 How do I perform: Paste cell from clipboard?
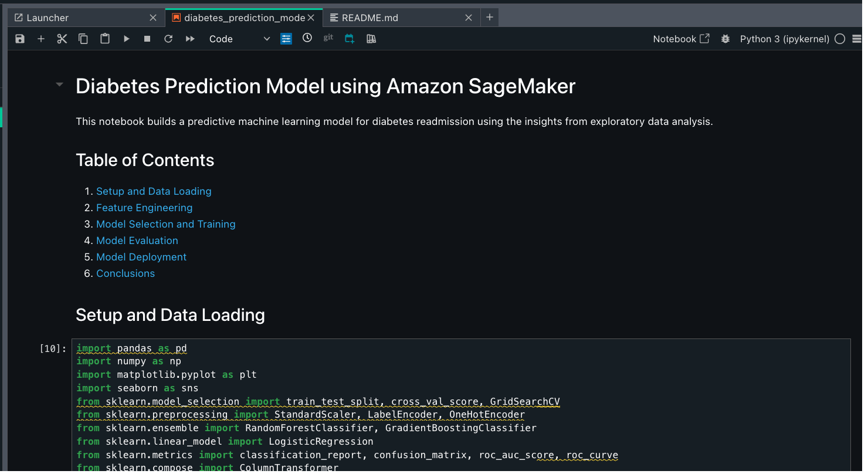pyautogui.click(x=105, y=39)
